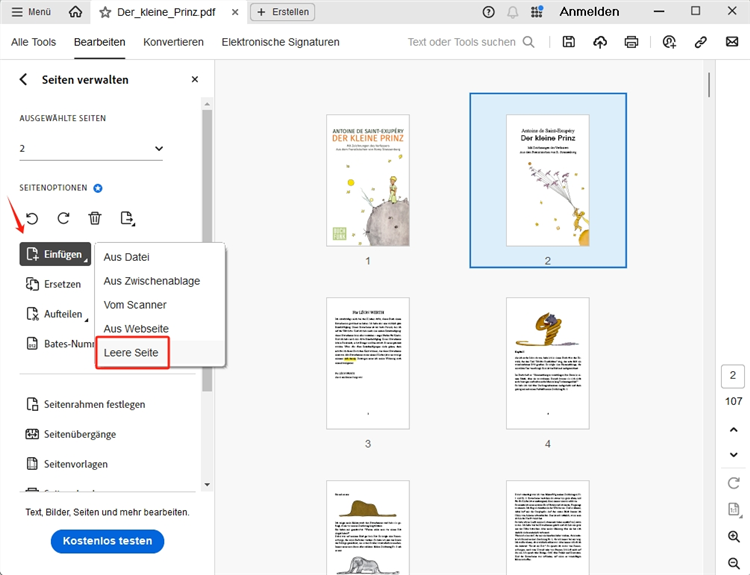Click the Einfügen dropdown button
This screenshot has width=750, height=575.
[55, 254]
